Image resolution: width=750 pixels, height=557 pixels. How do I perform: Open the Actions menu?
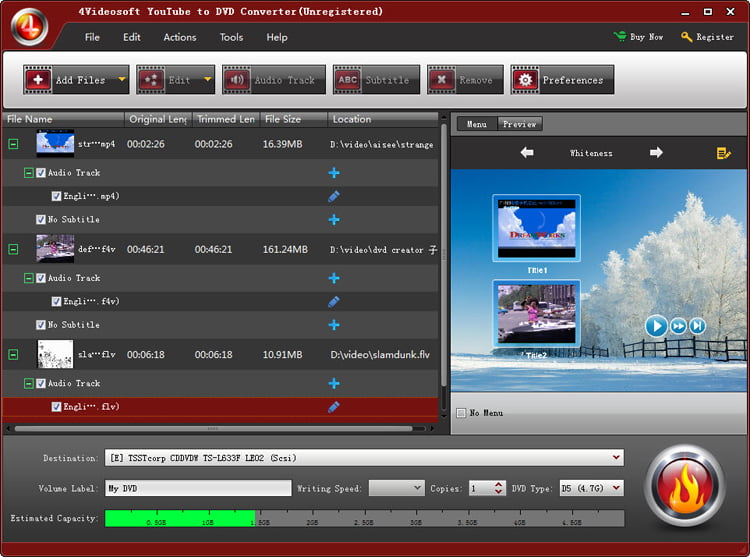click(x=180, y=37)
